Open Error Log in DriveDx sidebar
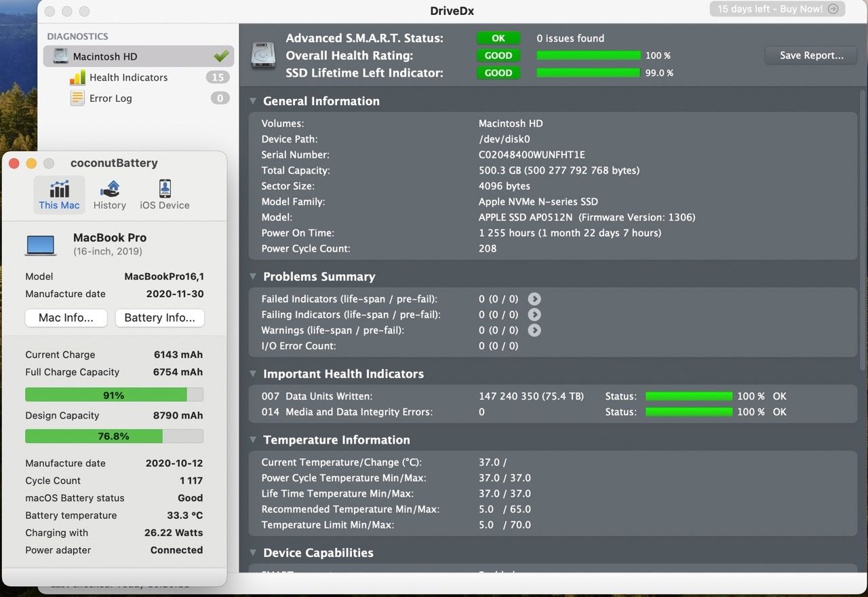 click(x=111, y=98)
